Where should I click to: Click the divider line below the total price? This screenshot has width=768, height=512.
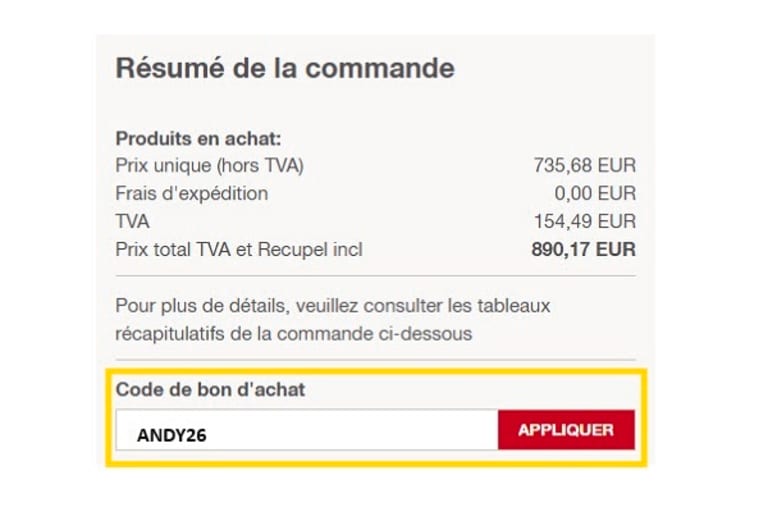(375, 275)
